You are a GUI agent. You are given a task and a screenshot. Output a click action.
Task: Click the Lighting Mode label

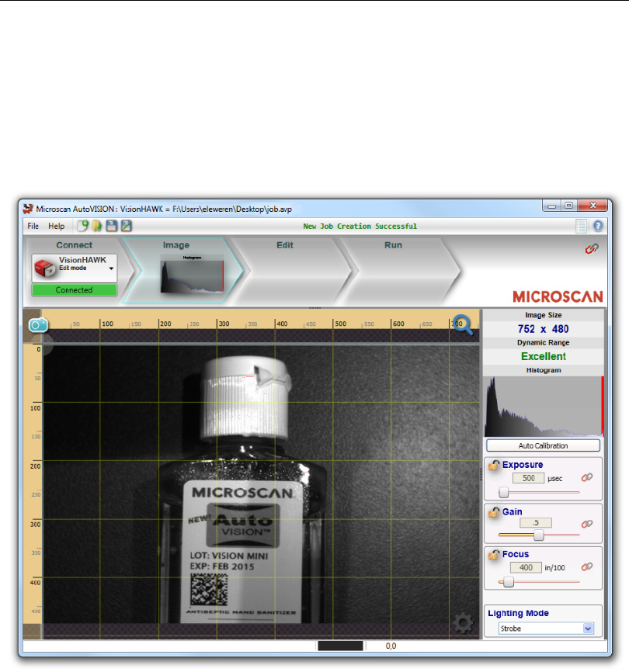pyautogui.click(x=518, y=613)
